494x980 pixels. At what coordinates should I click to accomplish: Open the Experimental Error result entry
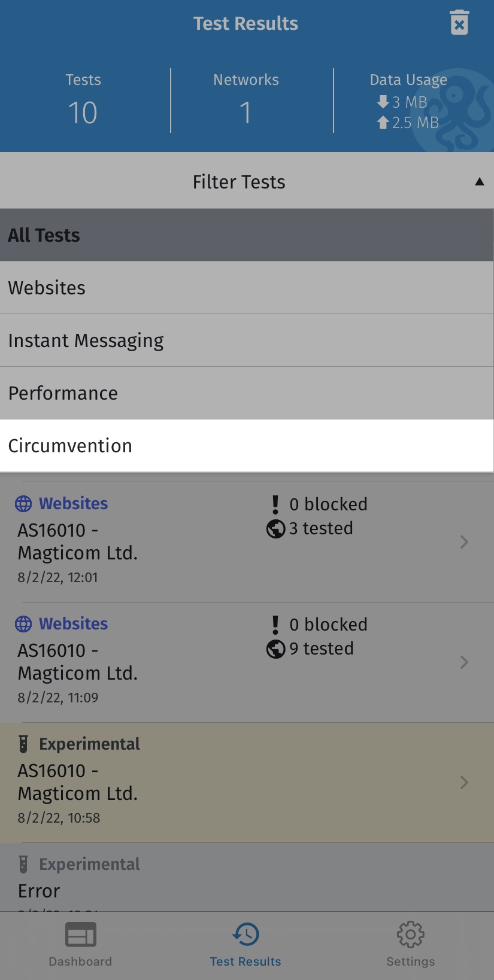click(x=247, y=877)
